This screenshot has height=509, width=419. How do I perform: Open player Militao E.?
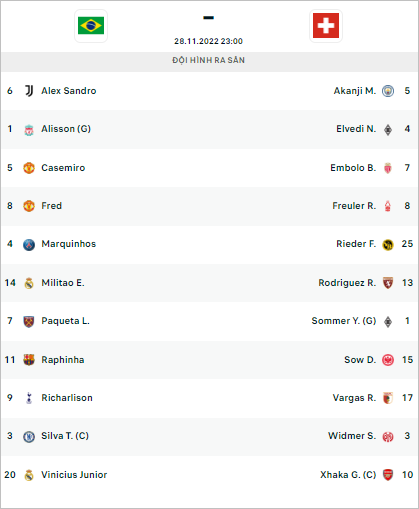pos(63,283)
